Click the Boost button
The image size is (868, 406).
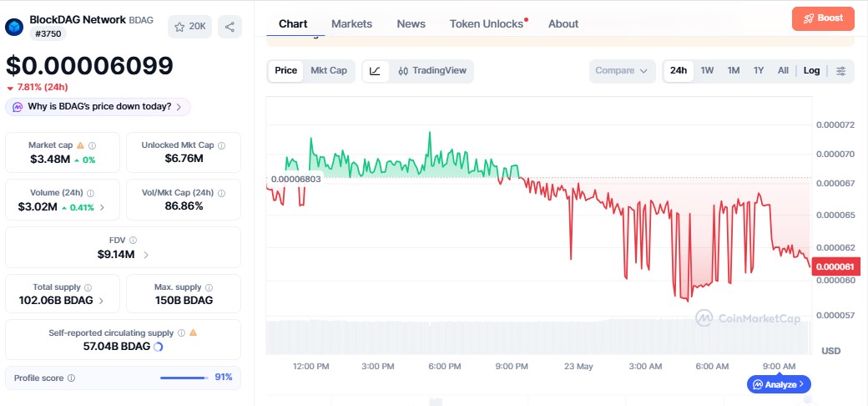(x=823, y=18)
